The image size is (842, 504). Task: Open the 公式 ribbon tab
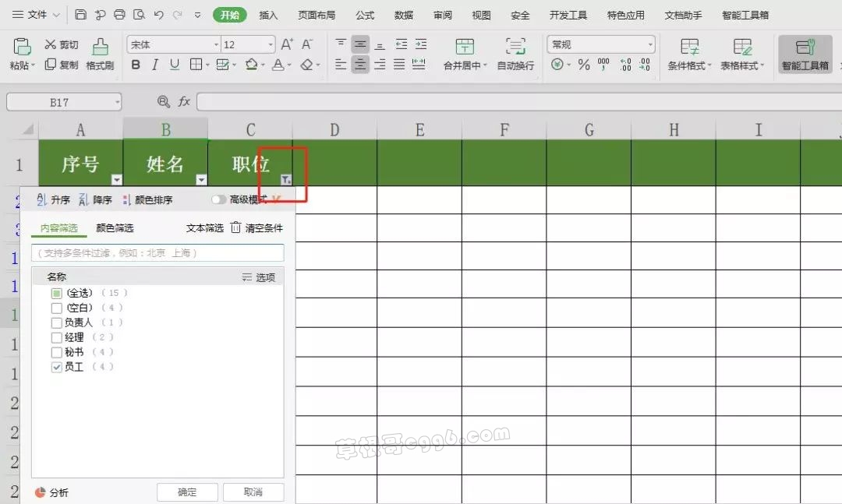tap(365, 15)
